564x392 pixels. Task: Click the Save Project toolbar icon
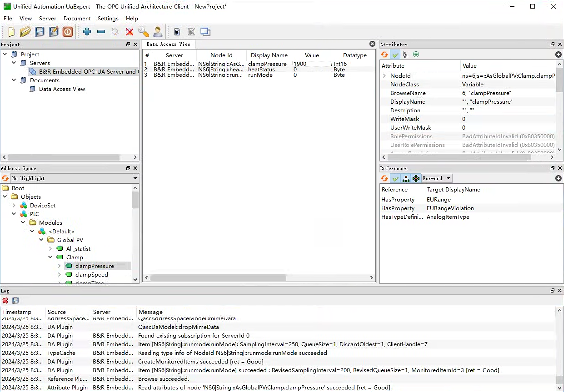point(40,32)
